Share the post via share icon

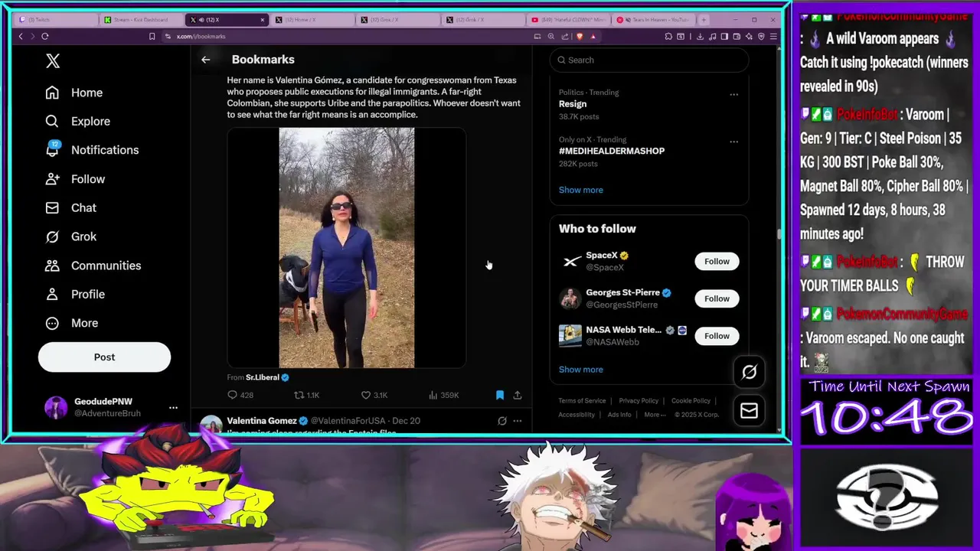tap(518, 395)
